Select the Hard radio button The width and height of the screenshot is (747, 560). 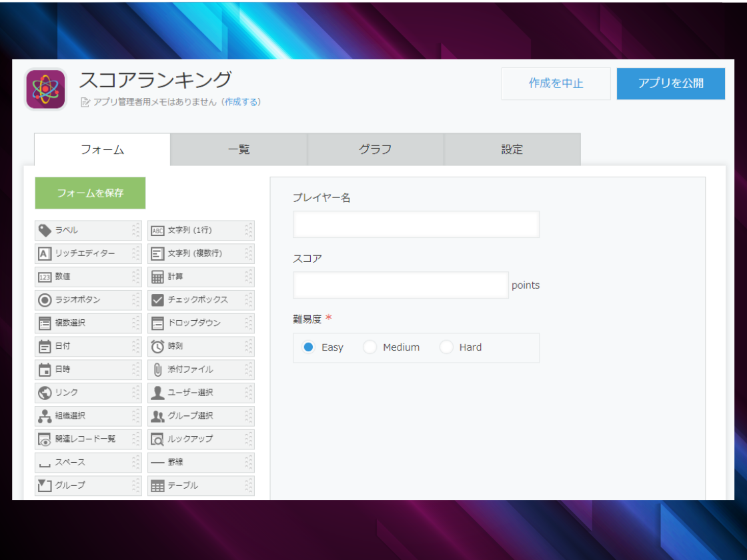pos(446,347)
